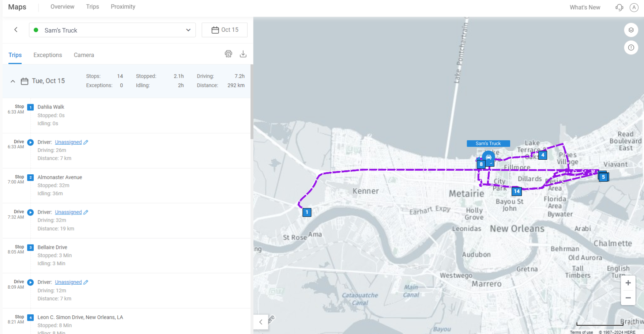This screenshot has height=334, width=644.
Task: Go back using the left arrow
Action: 16,30
